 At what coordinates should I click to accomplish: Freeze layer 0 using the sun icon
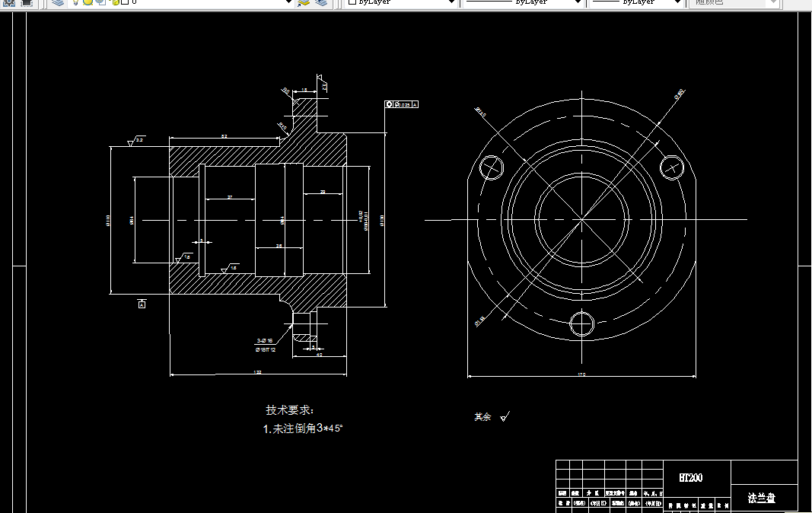[x=88, y=5]
